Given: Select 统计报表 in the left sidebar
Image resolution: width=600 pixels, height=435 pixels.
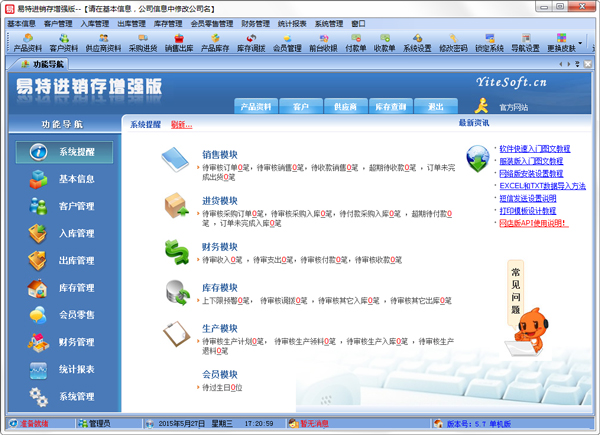Looking at the screenshot, I should (x=65, y=369).
